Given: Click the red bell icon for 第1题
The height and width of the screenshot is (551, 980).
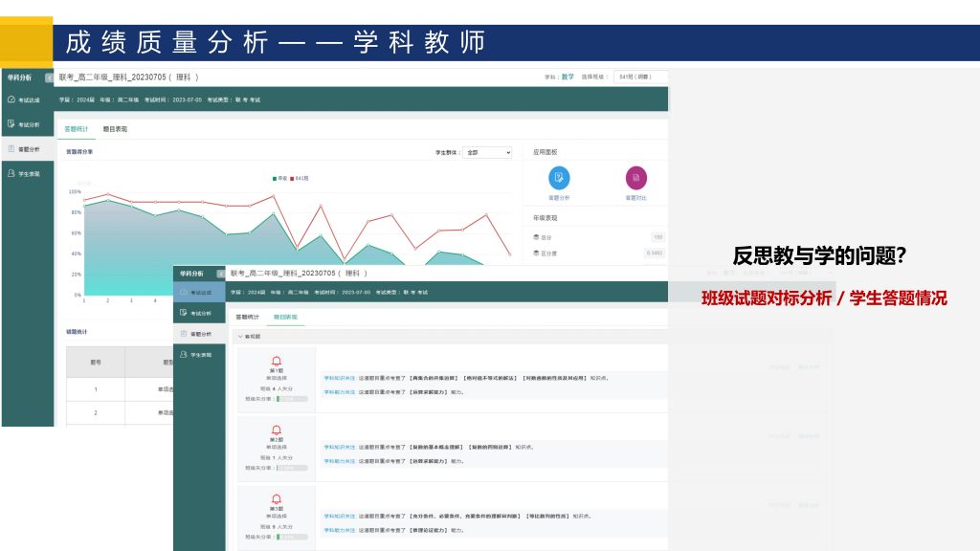Looking at the screenshot, I should pyautogui.click(x=276, y=361).
